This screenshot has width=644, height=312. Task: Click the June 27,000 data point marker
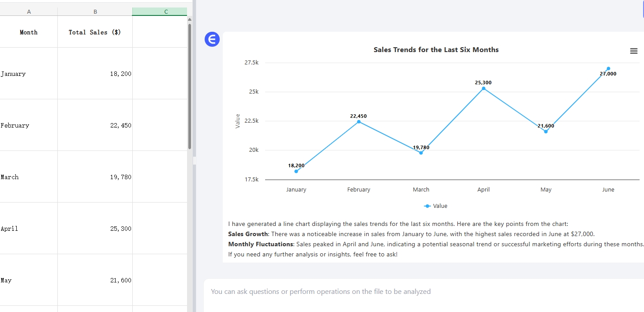coord(608,68)
